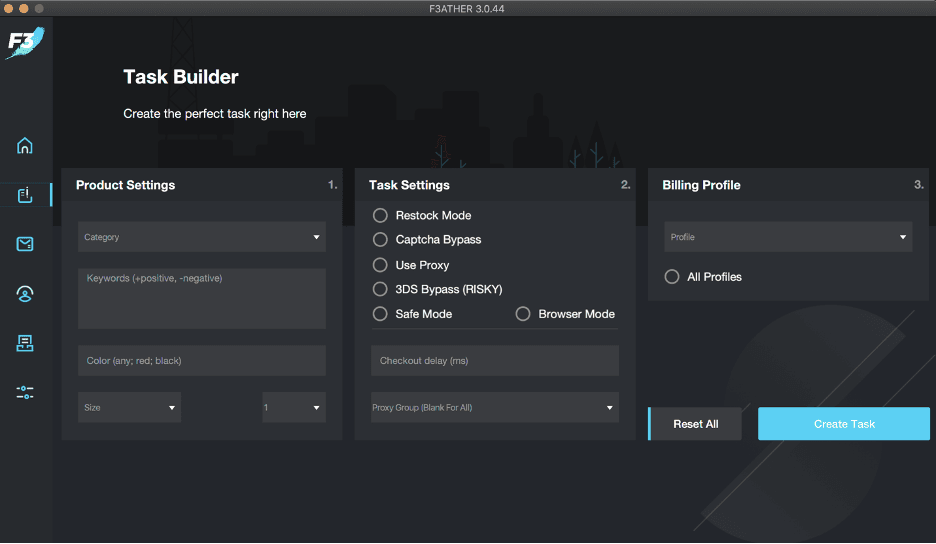Open the settings sliders icon in the sidebar
Image resolution: width=936 pixels, height=544 pixels.
click(x=25, y=392)
